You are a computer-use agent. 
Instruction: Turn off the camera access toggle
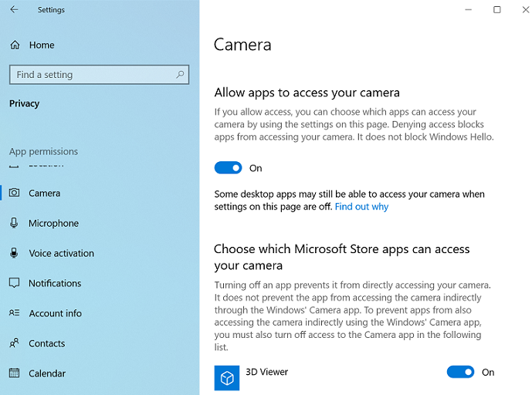[229, 168]
